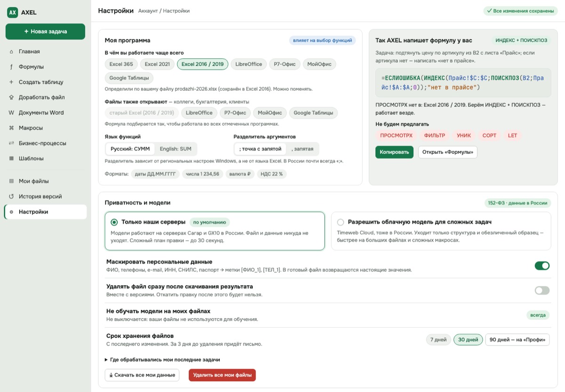
Task: Click the 'Все изменения сохранены' status badge
Action: [520, 11]
